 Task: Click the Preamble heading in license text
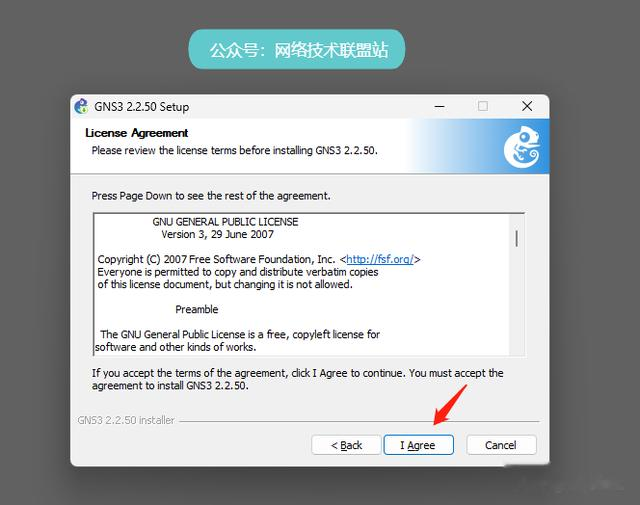[197, 309]
